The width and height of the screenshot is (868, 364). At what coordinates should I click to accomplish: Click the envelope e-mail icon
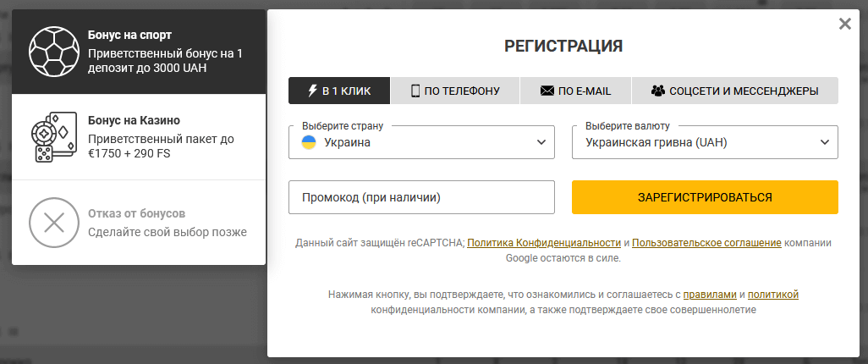[547, 91]
